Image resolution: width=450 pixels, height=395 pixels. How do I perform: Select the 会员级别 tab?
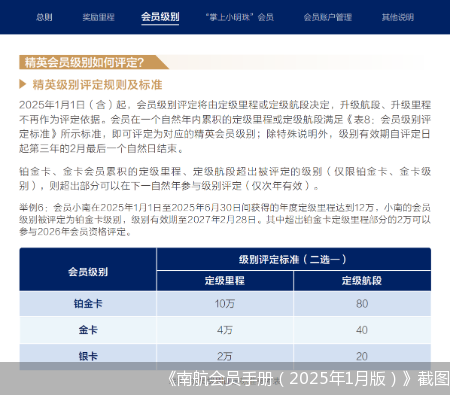tap(160, 17)
